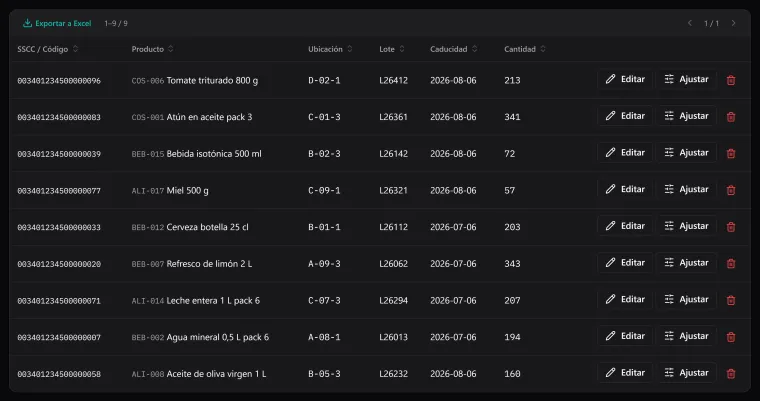The height and width of the screenshot is (401, 760).
Task: Sort by Ubicación column header
Action: point(330,49)
